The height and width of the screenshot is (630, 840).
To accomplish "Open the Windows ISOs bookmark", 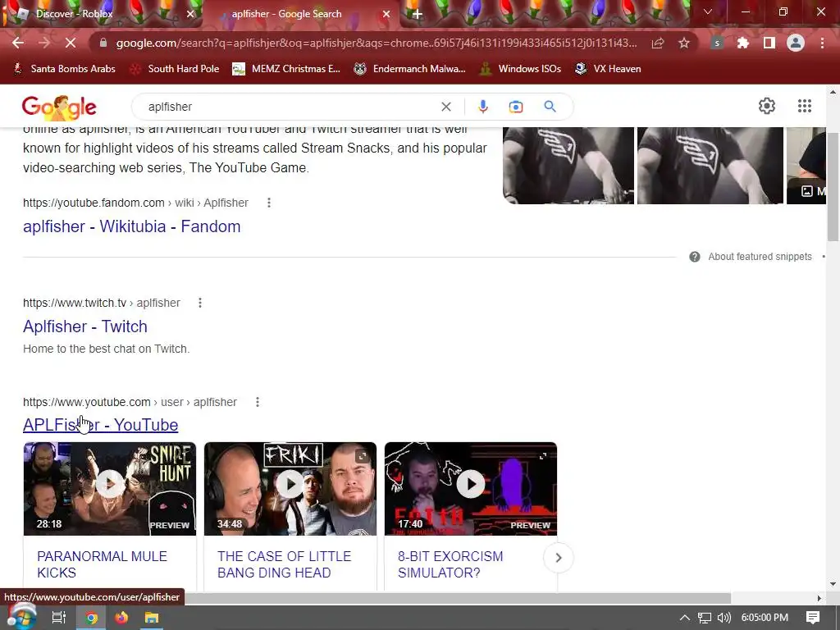I will tap(521, 69).
